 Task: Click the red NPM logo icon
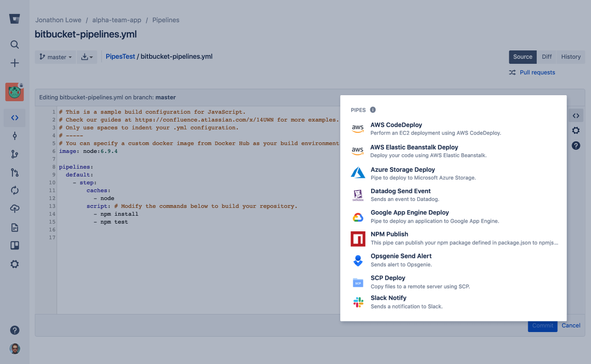[358, 239]
